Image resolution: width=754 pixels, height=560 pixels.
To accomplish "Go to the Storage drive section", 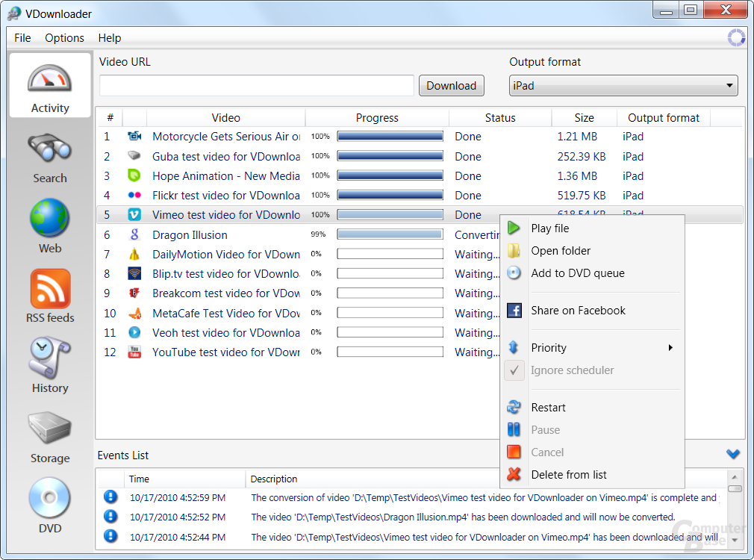I will (49, 438).
